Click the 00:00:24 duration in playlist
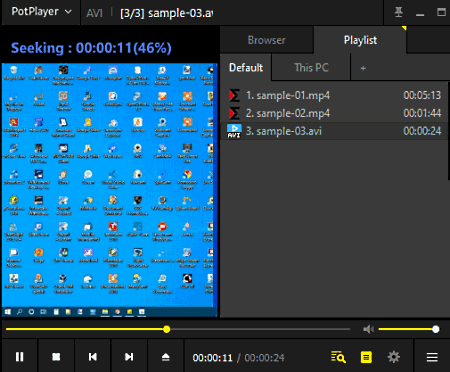 coord(422,131)
